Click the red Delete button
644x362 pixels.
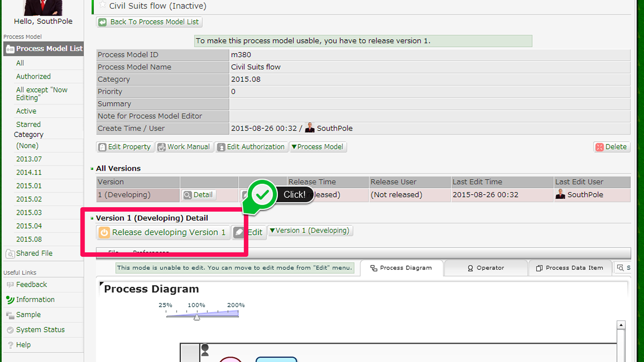pos(611,147)
